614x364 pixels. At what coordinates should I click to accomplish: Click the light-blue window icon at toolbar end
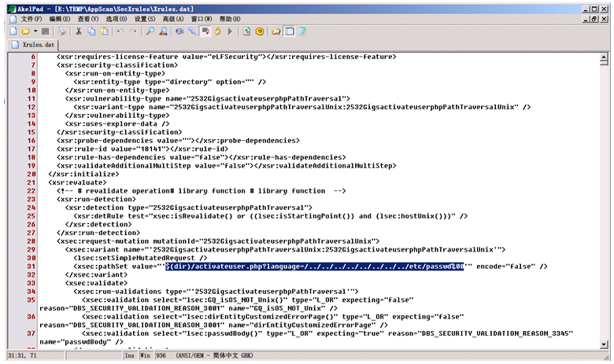tap(302, 31)
